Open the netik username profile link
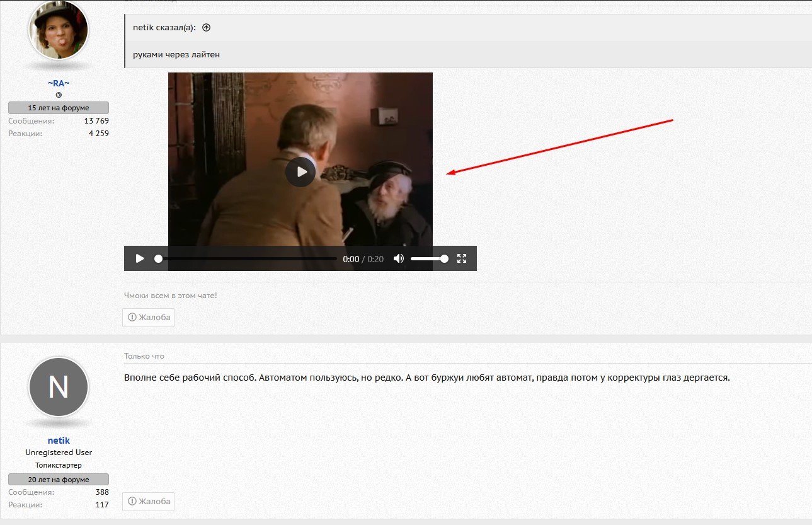Image resolution: width=812 pixels, height=525 pixels. click(59, 441)
